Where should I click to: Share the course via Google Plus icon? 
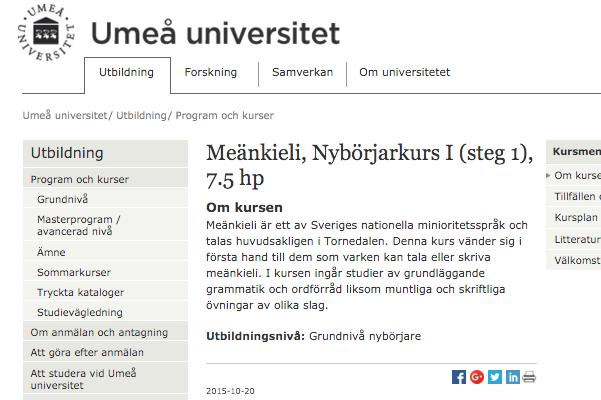coord(477,377)
